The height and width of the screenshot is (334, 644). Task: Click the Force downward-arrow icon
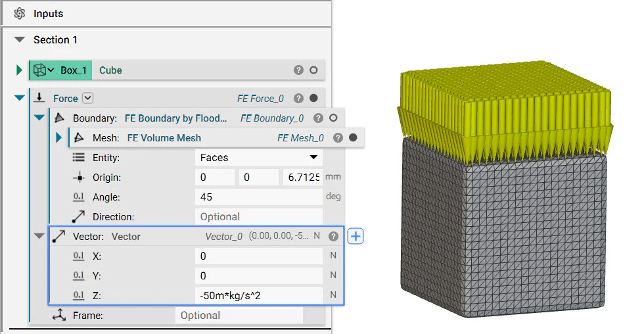[x=39, y=98]
